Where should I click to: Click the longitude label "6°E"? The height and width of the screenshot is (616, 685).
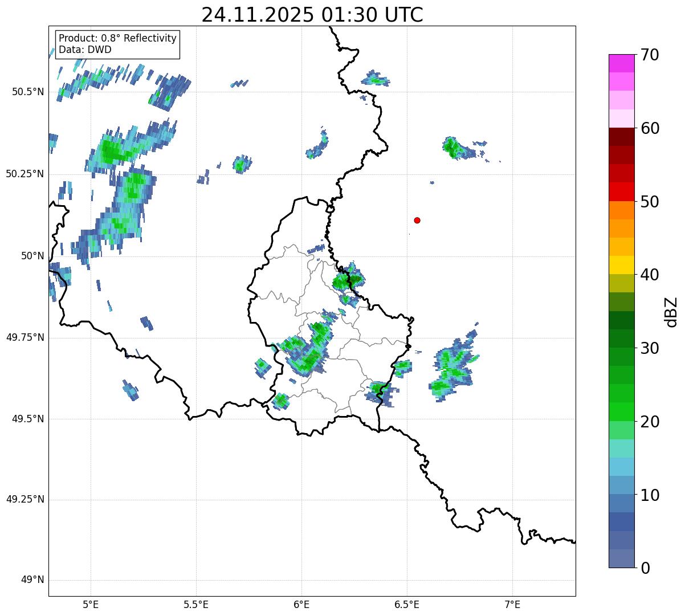pyautogui.click(x=301, y=605)
